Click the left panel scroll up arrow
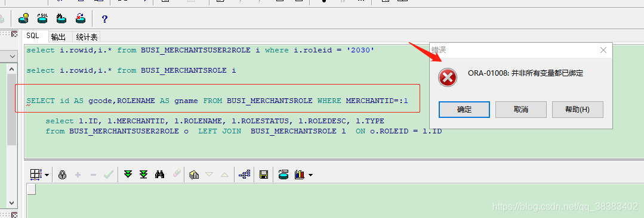 (12, 69)
